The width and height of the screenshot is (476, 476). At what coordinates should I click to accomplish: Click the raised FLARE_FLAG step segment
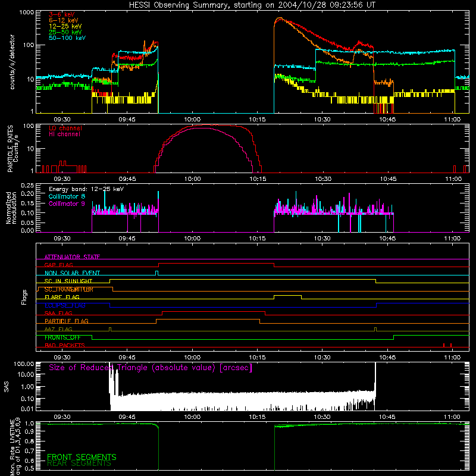tap(288, 295)
